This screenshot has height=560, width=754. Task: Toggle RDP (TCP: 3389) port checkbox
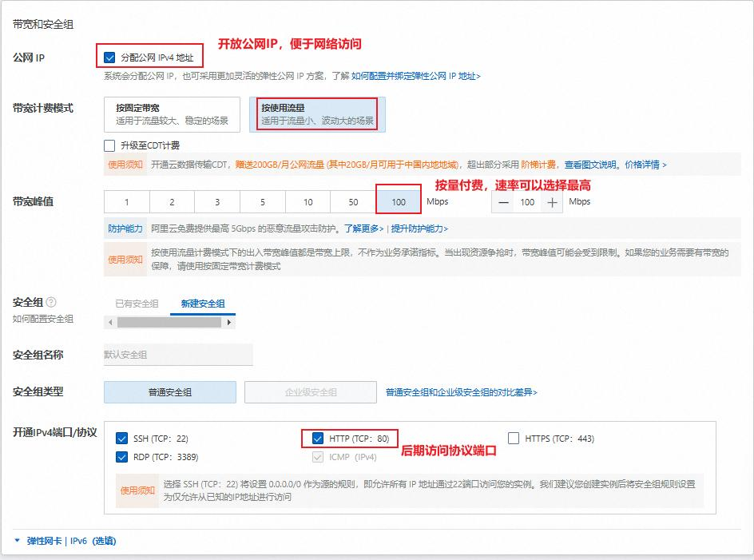121,457
